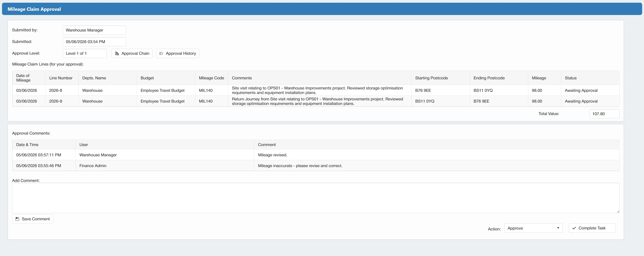Click the Approval Level field Level 1 of 1

[85, 53]
